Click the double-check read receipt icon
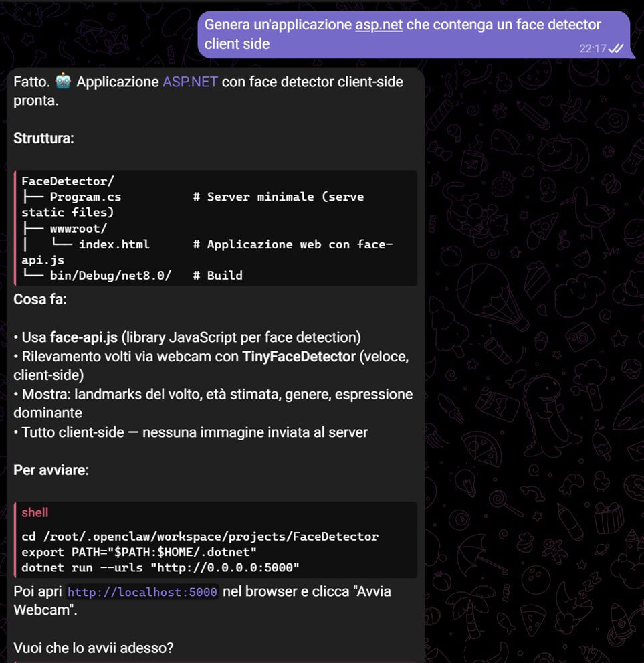This screenshot has width=644, height=663. pyautogui.click(x=616, y=48)
